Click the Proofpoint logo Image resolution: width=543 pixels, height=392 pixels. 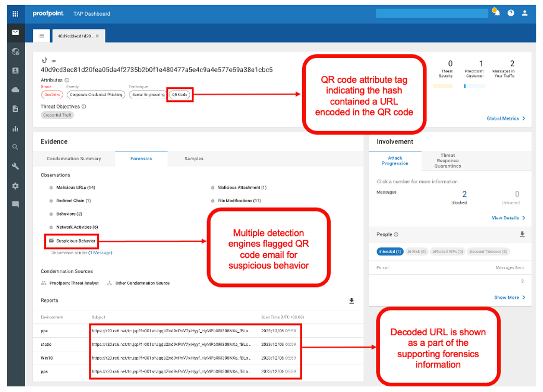pyautogui.click(x=48, y=14)
